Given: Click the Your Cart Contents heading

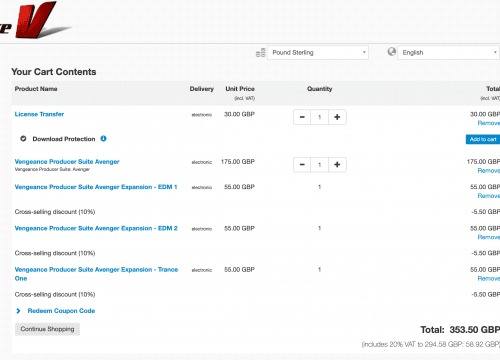Looking at the screenshot, I should pyautogui.click(x=54, y=72).
